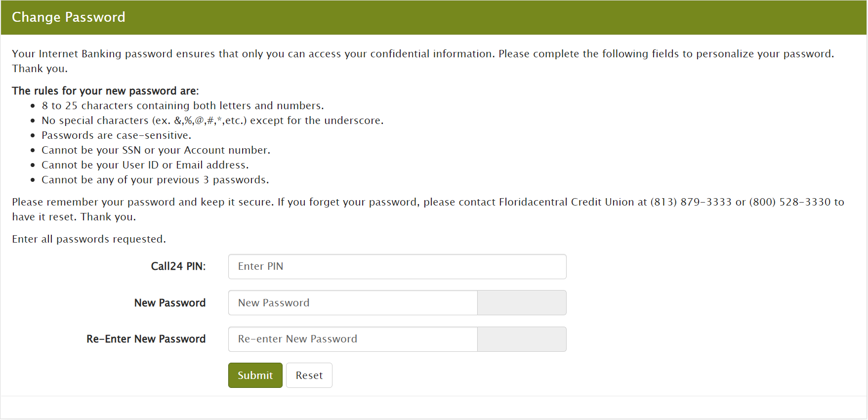Click the Re-Enter New Password field
The image size is (868, 420).
pos(352,339)
